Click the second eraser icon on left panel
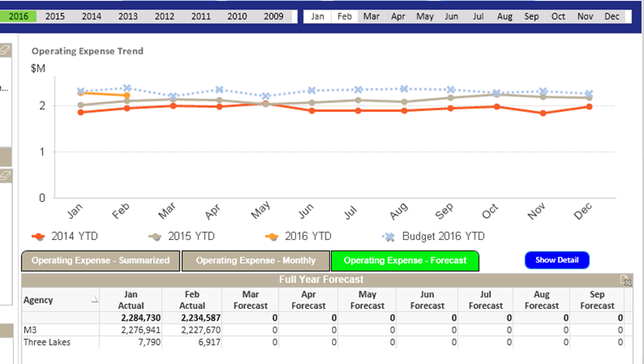This screenshot has width=644, height=364. pos(5,177)
